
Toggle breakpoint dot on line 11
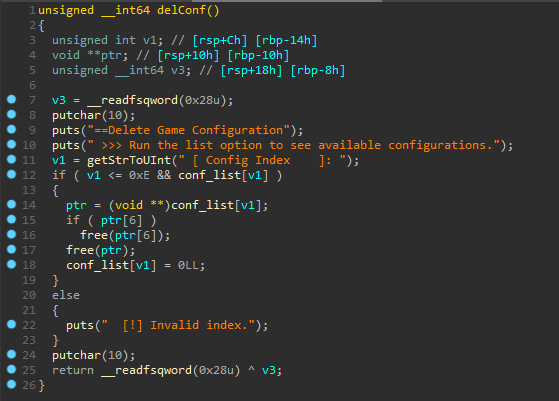tap(11, 159)
